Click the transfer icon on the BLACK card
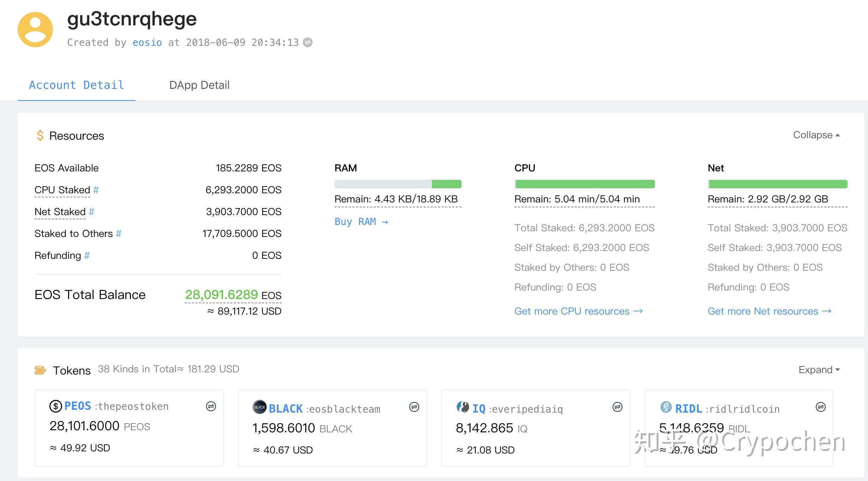868x481 pixels. (414, 407)
